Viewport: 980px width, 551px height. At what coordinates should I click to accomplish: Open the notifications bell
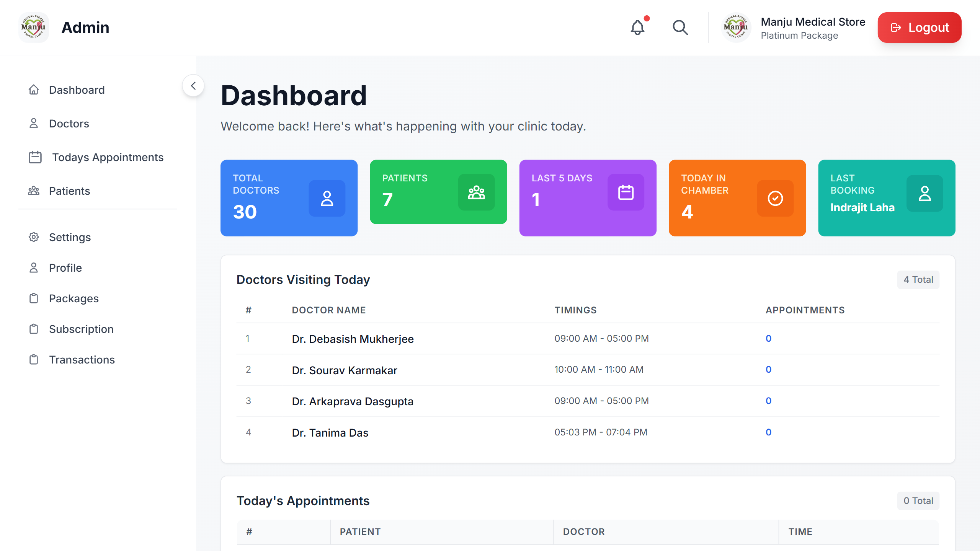coord(638,28)
